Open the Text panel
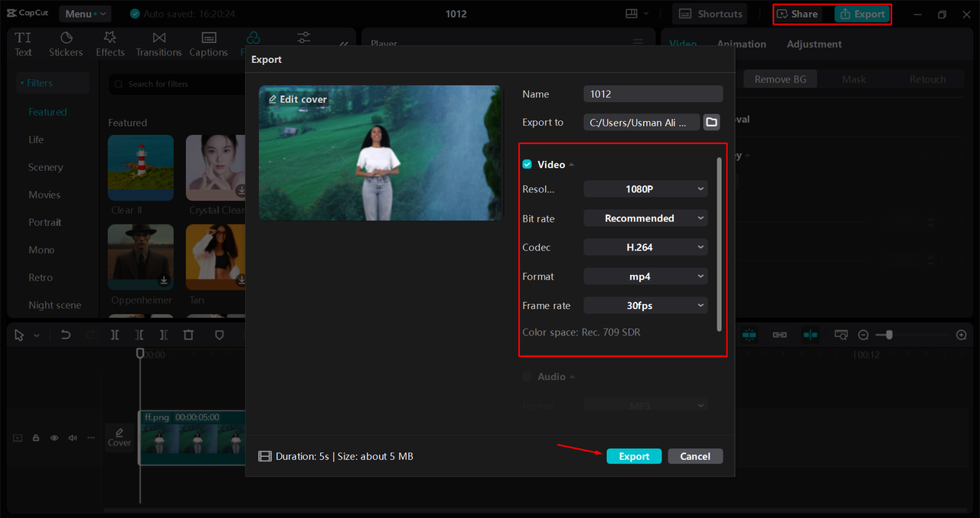The image size is (980, 518). [x=23, y=44]
